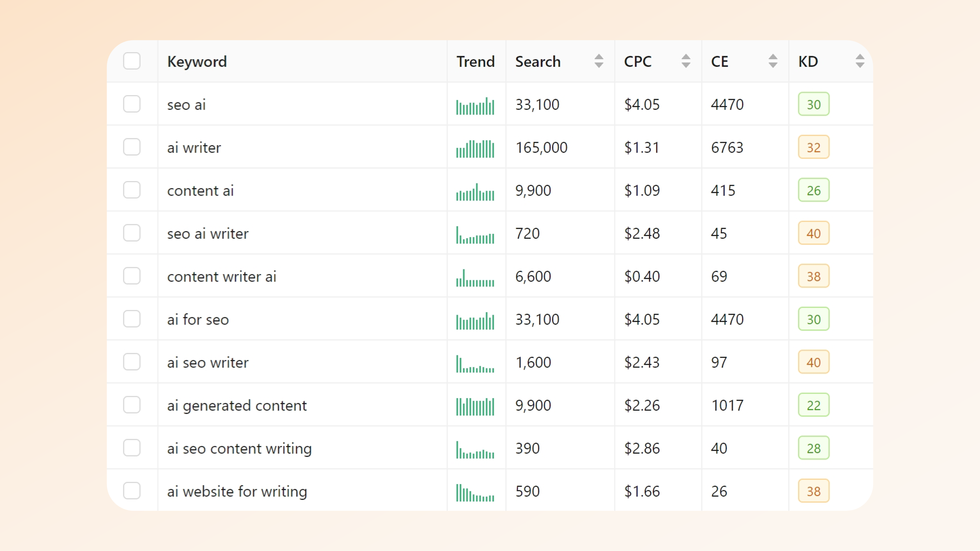This screenshot has width=980, height=551.
Task: Click trend sparkline for ai website for writing
Action: (475, 493)
